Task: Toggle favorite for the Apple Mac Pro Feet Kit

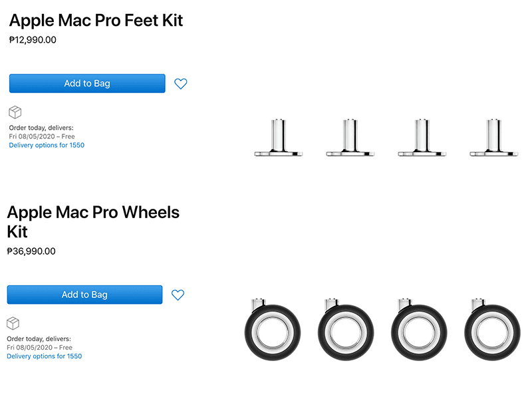Action: pos(180,83)
